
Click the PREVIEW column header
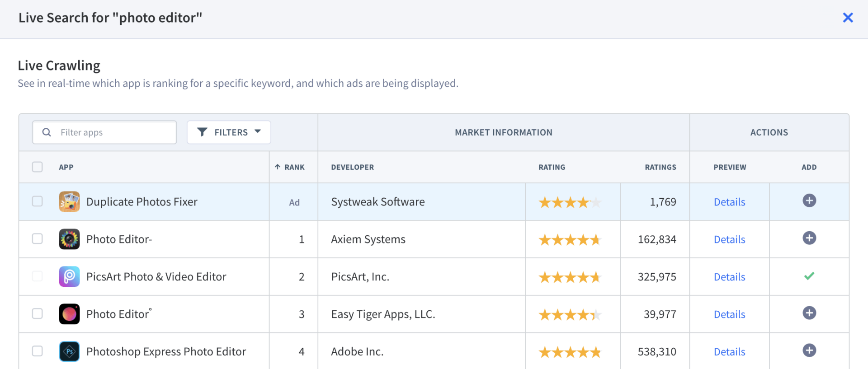[730, 167]
